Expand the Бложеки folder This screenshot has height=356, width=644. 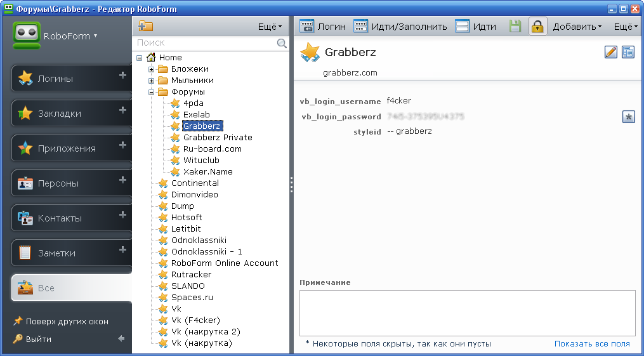pyautogui.click(x=152, y=69)
